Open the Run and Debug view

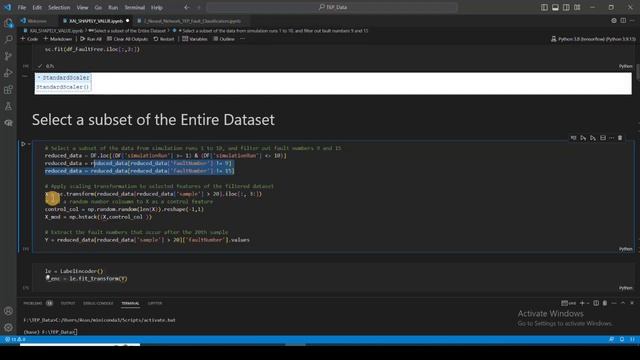pyautogui.click(x=8, y=73)
